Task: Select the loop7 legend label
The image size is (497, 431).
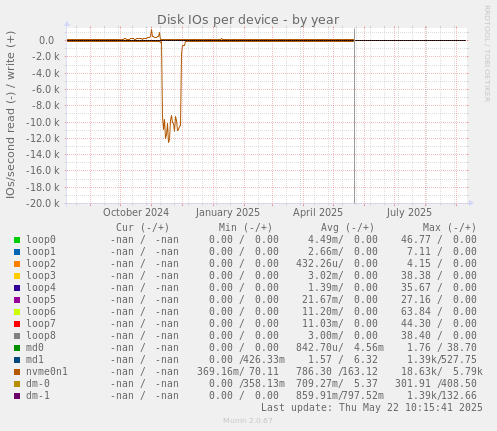Action: tap(41, 323)
